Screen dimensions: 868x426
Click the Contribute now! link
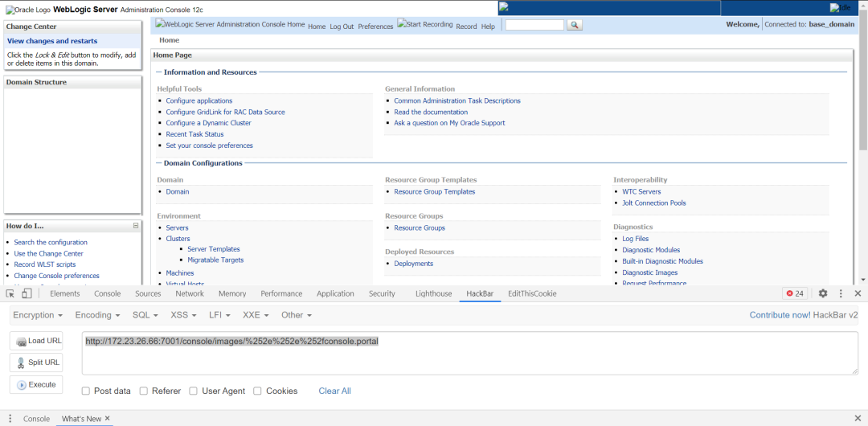780,314
